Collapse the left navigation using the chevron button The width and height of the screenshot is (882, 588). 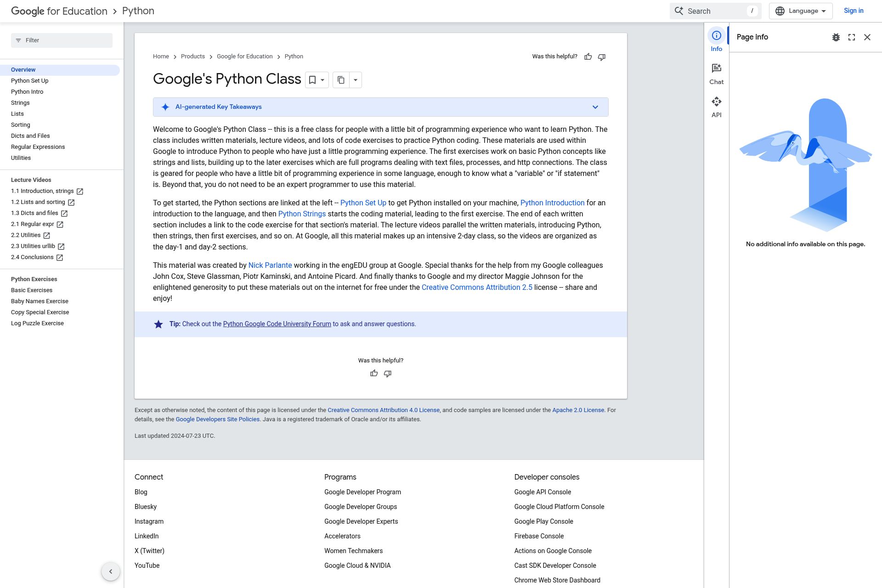(111, 571)
